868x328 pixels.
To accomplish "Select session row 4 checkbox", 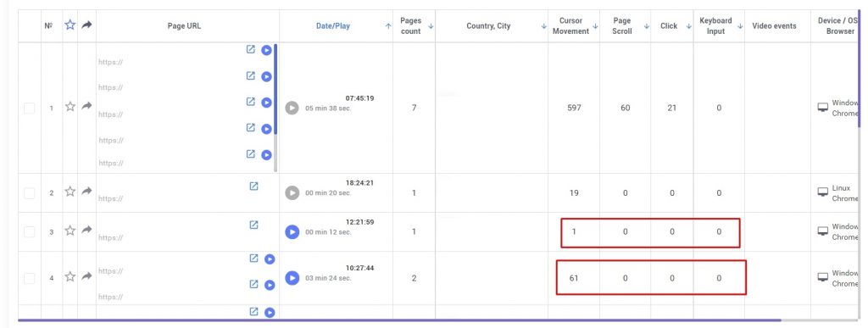I will pos(30,278).
